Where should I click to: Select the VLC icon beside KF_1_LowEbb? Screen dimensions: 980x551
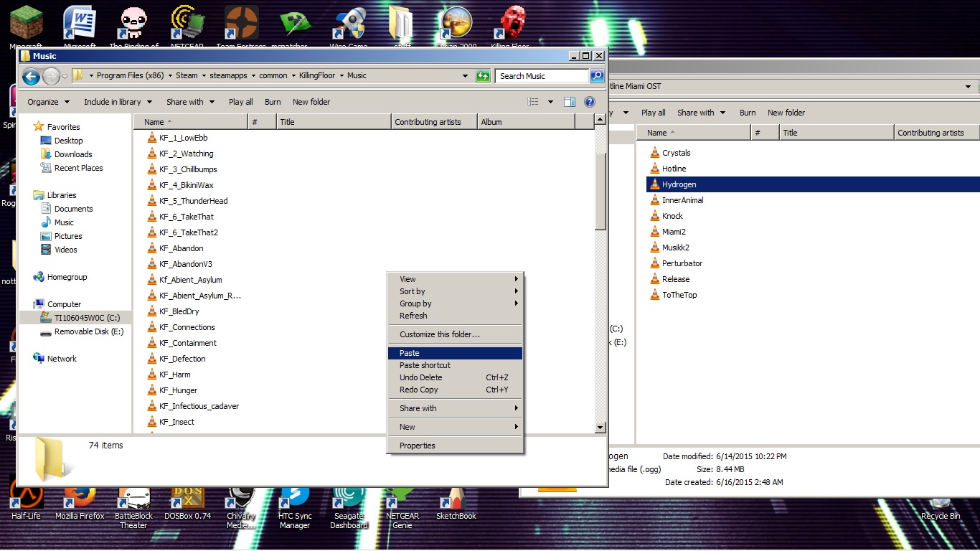[x=151, y=138]
